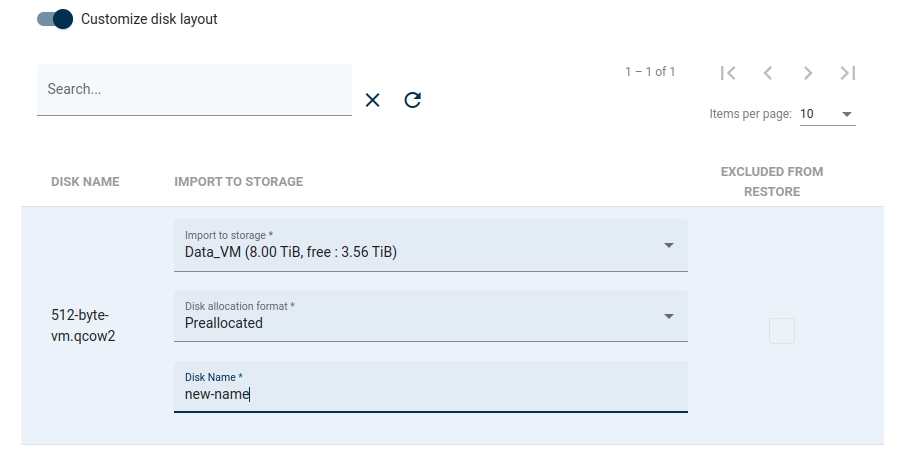
Task: Toggle the Customize disk layout switch
Action: 55,19
